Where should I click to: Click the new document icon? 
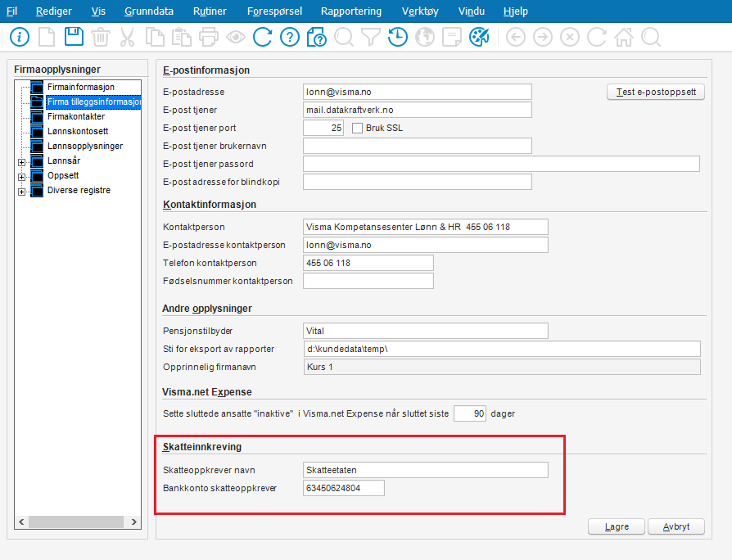click(47, 37)
